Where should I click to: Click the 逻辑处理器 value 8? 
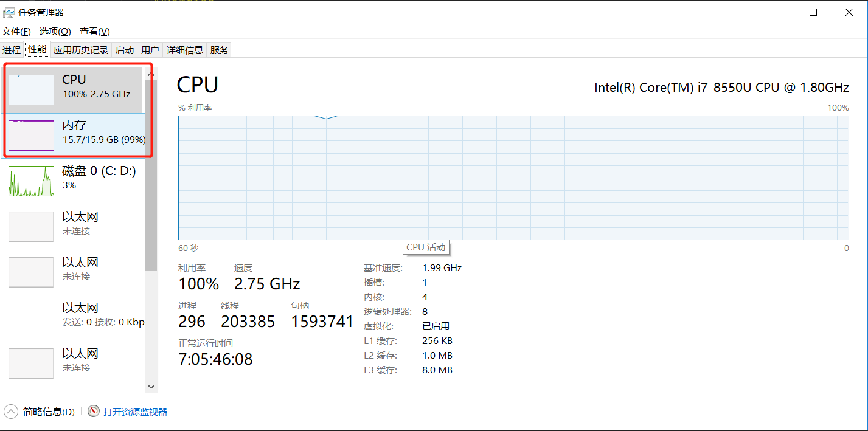click(x=425, y=311)
